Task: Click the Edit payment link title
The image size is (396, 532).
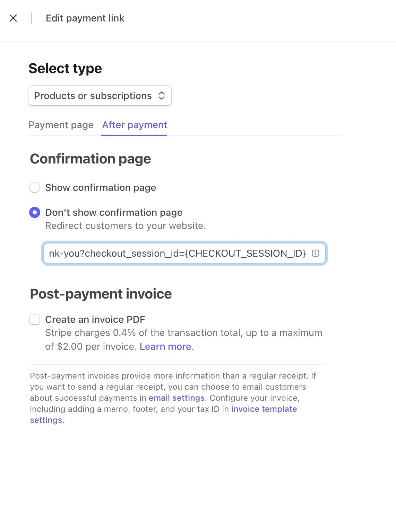Action: [85, 18]
